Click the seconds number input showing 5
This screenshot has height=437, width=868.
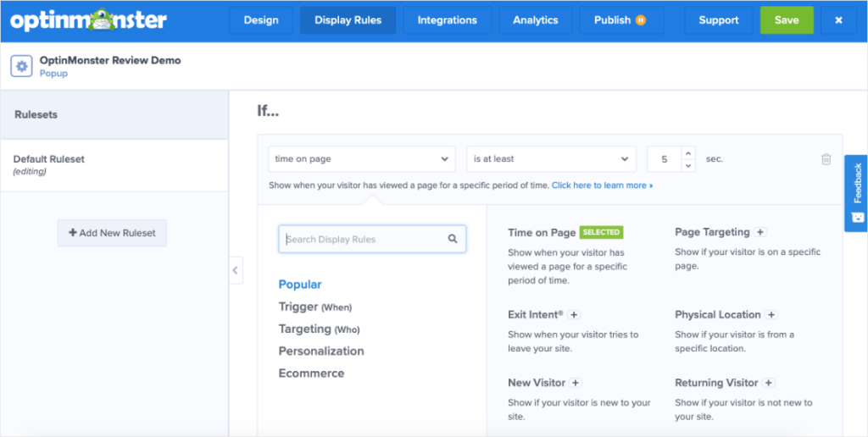click(x=665, y=159)
